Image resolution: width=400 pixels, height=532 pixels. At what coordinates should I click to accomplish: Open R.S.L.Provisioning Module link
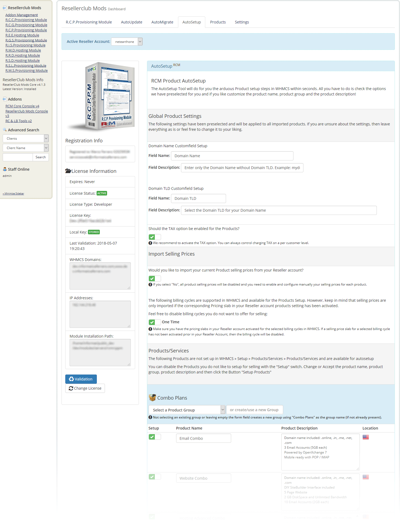click(x=26, y=66)
